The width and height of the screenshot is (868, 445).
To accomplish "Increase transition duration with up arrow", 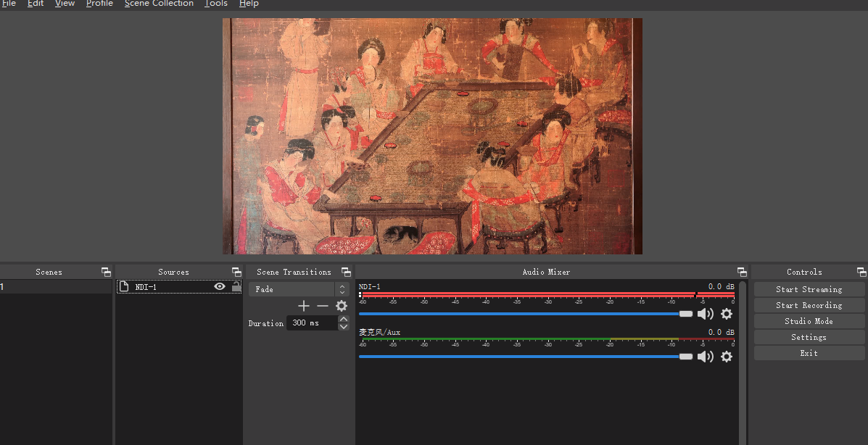I will point(343,319).
